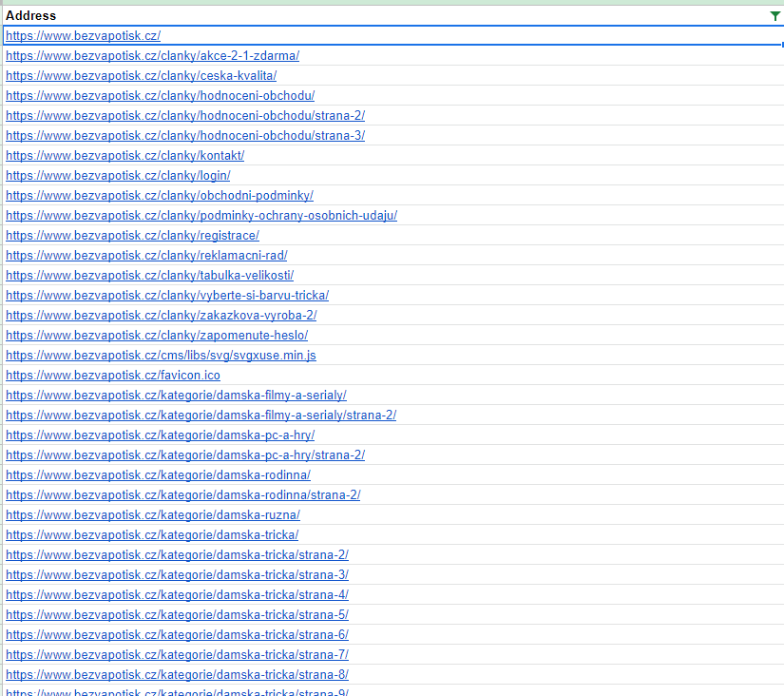Open the zakazkova-vyroba-2 link
The height and width of the screenshot is (696, 784).
click(161, 316)
